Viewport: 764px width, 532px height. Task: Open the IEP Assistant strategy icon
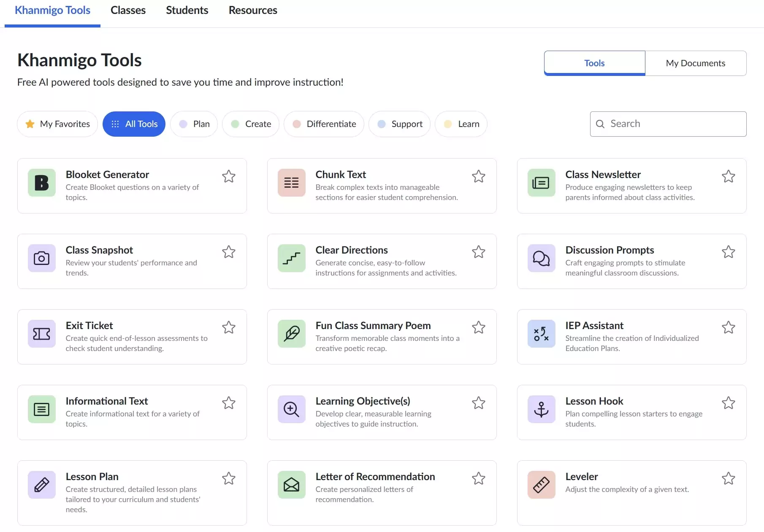coord(541,334)
